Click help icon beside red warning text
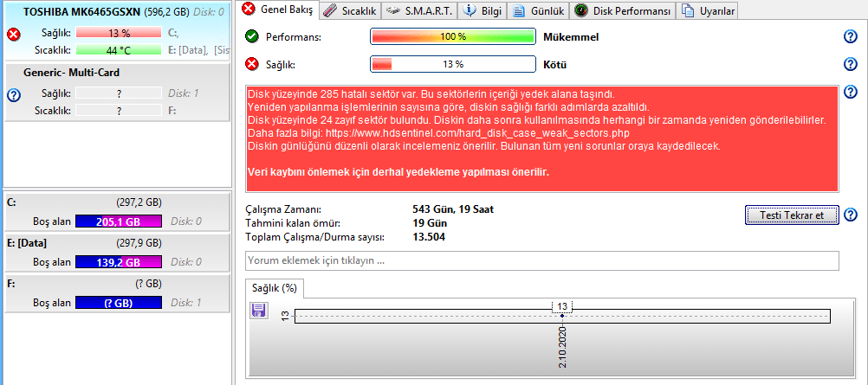Screen dimensions: 868x385 click(851, 92)
